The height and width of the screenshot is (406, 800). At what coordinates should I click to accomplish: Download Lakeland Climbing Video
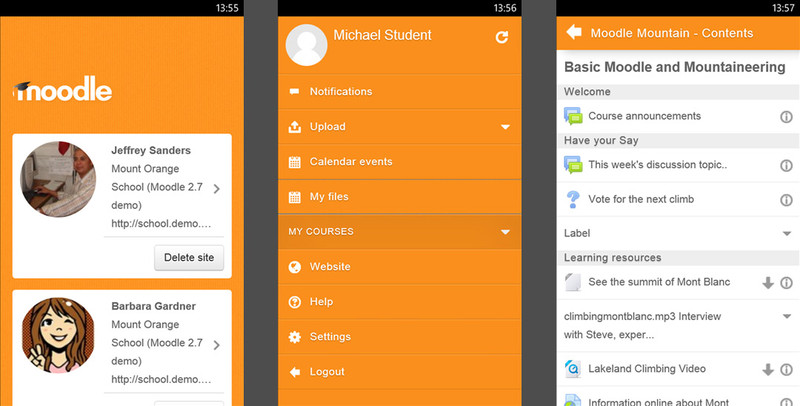tap(768, 369)
